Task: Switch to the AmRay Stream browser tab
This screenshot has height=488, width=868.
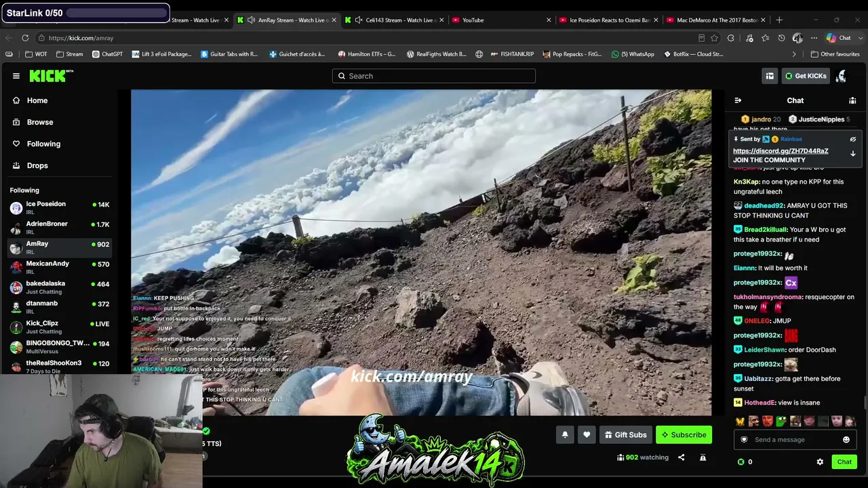Action: (x=287, y=20)
